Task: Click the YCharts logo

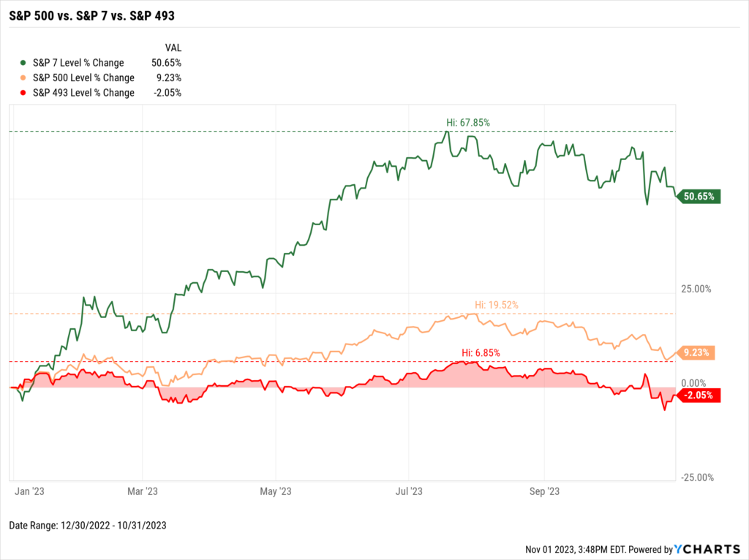Action: click(x=707, y=549)
